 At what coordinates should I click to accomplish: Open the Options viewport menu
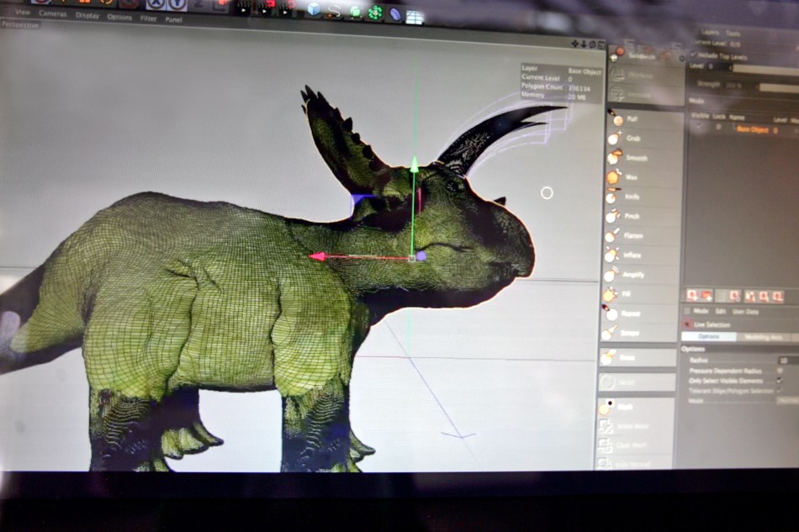coord(119,17)
